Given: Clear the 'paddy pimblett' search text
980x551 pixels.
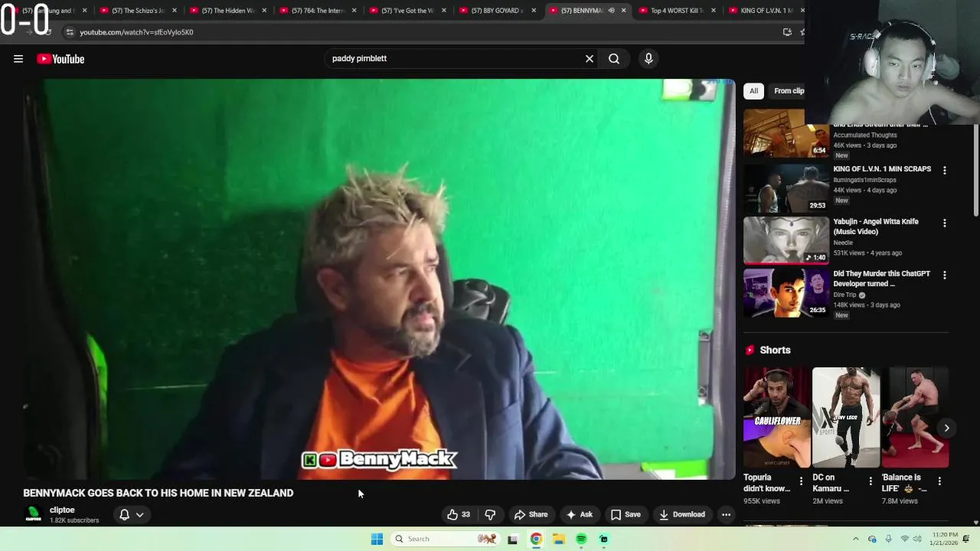Looking at the screenshot, I should (590, 58).
